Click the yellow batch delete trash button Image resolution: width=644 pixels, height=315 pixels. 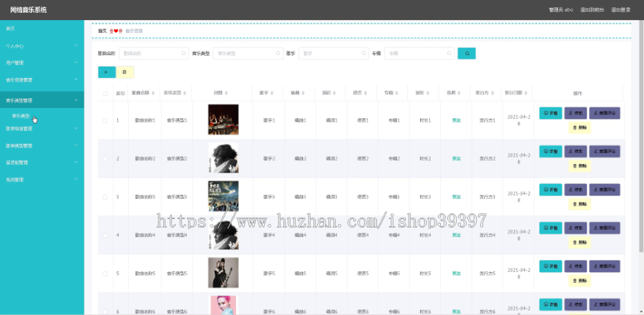(x=125, y=72)
